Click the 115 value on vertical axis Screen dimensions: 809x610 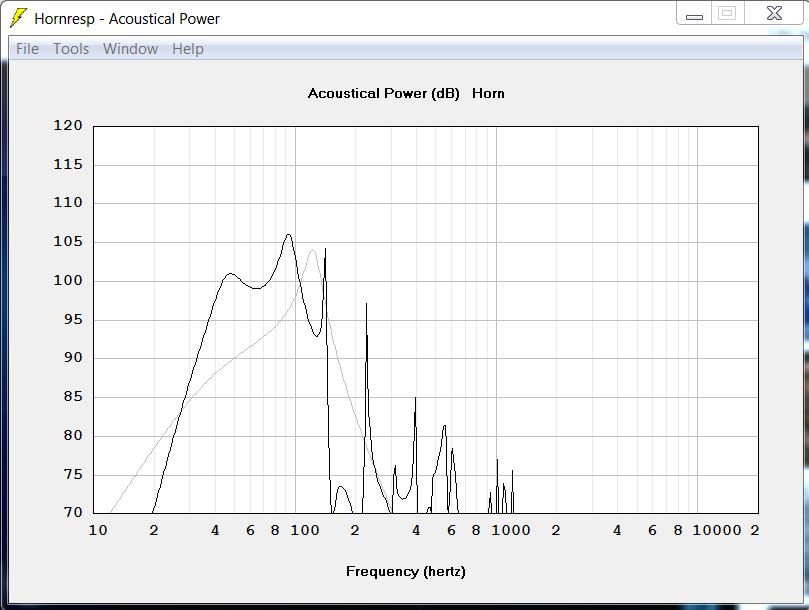[68, 165]
